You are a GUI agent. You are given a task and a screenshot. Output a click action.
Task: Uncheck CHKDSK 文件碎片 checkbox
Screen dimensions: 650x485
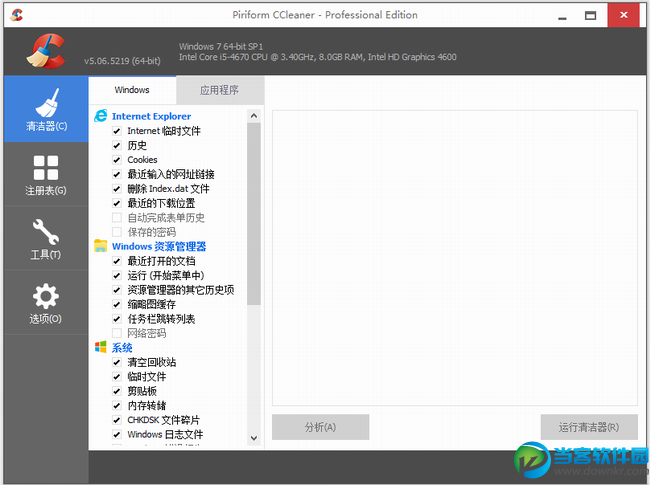[117, 420]
